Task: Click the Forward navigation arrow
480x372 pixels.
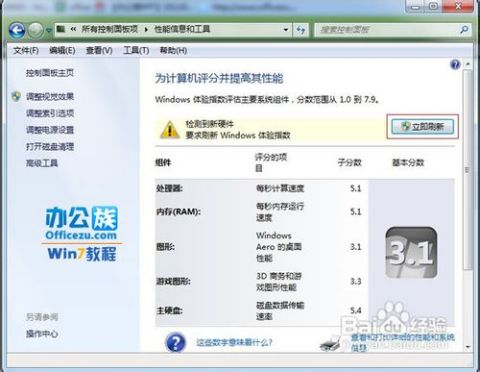Action: (x=35, y=30)
